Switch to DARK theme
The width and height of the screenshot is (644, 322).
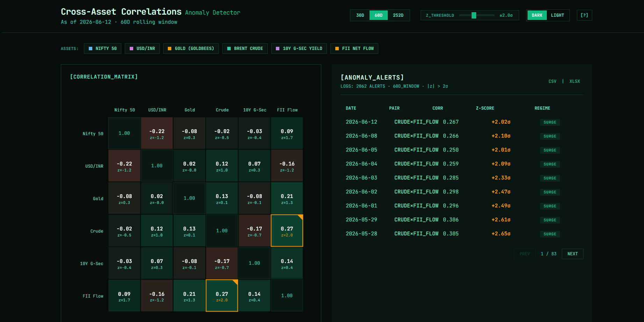(x=537, y=15)
